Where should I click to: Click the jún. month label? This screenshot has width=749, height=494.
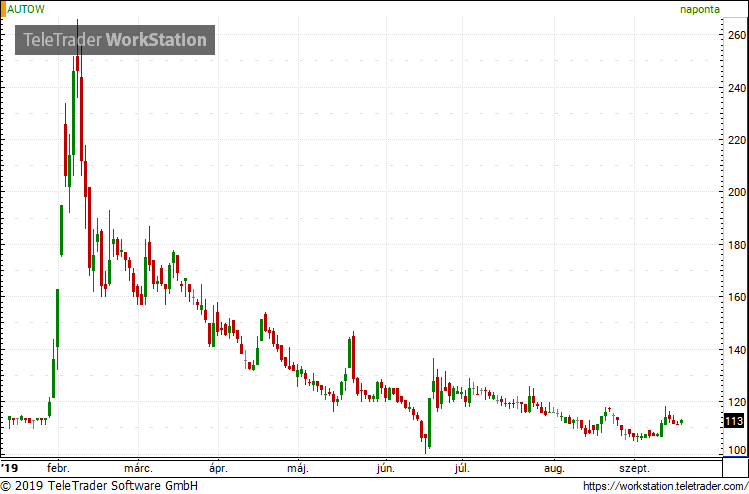click(385, 468)
